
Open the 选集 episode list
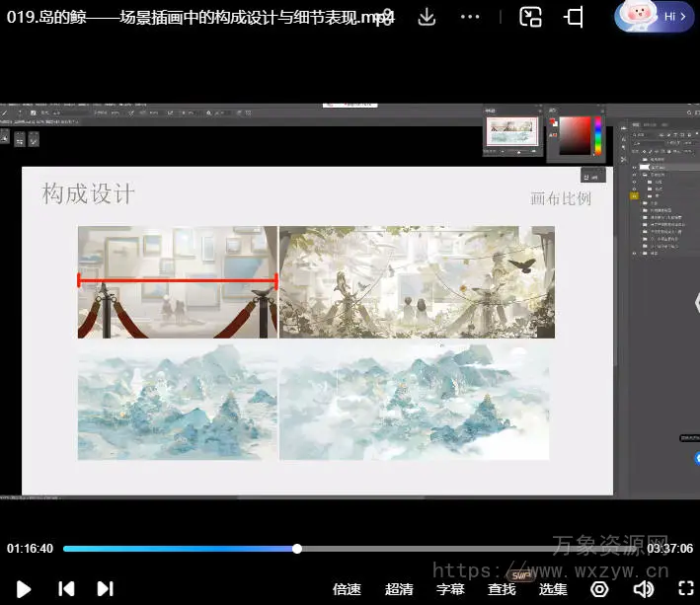coord(553,589)
